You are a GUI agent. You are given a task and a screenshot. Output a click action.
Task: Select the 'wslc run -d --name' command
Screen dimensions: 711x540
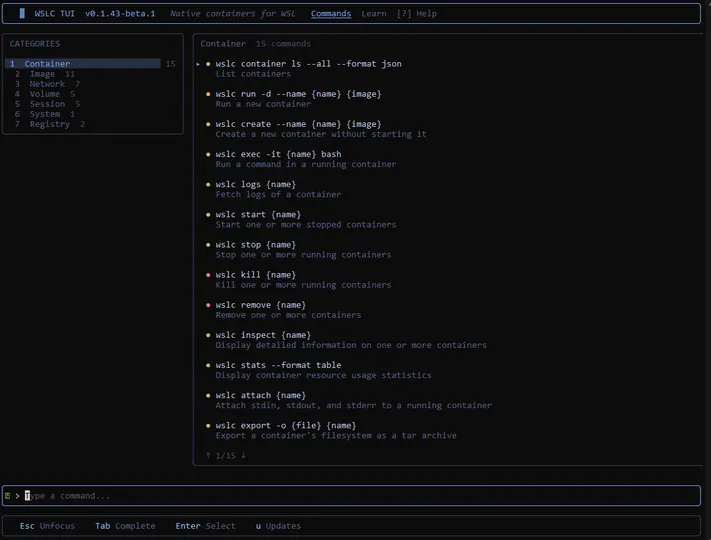(298, 94)
